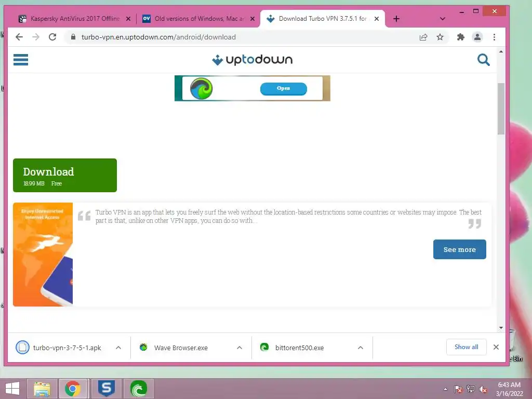The width and height of the screenshot is (532, 399).
Task: Close the downloads bar
Action: coord(496,347)
